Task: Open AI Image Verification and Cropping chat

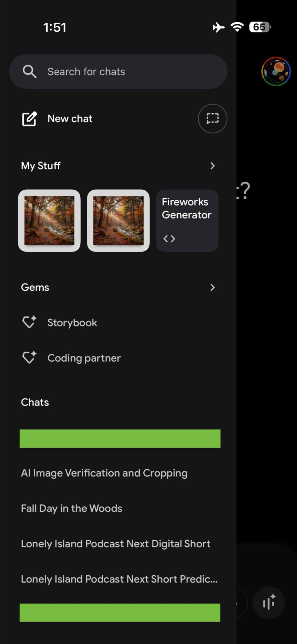Action: pyautogui.click(x=104, y=473)
